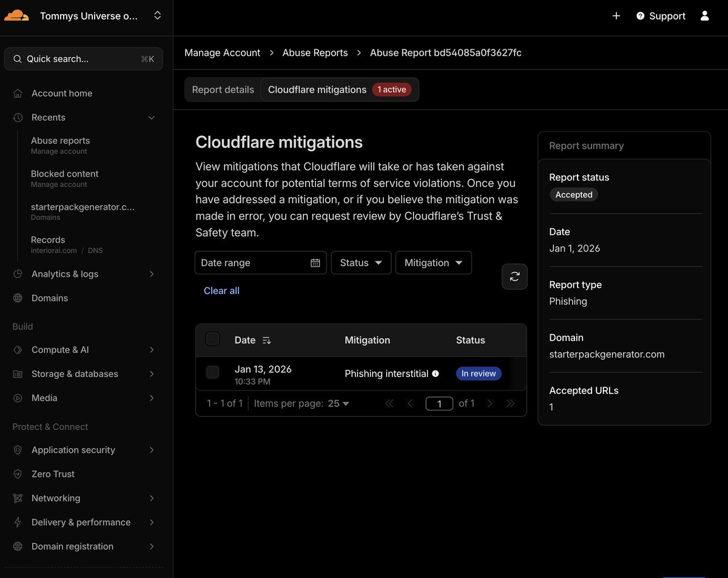Click the Analytics & logs icon
Viewport: 728px width, 578px height.
(18, 274)
